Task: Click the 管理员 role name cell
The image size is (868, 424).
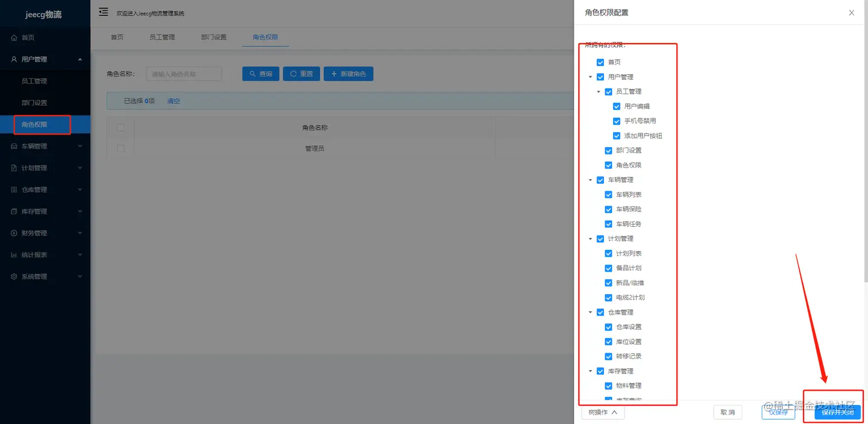Action: [x=315, y=148]
